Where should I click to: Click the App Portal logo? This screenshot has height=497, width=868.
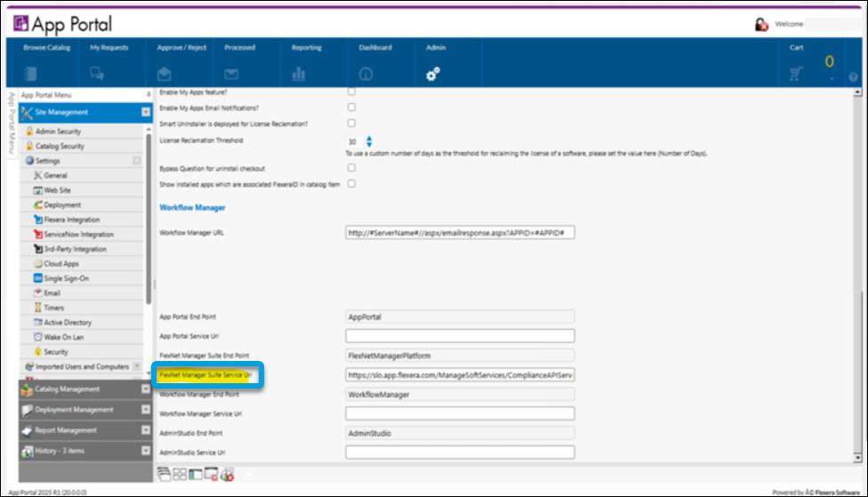[62, 24]
